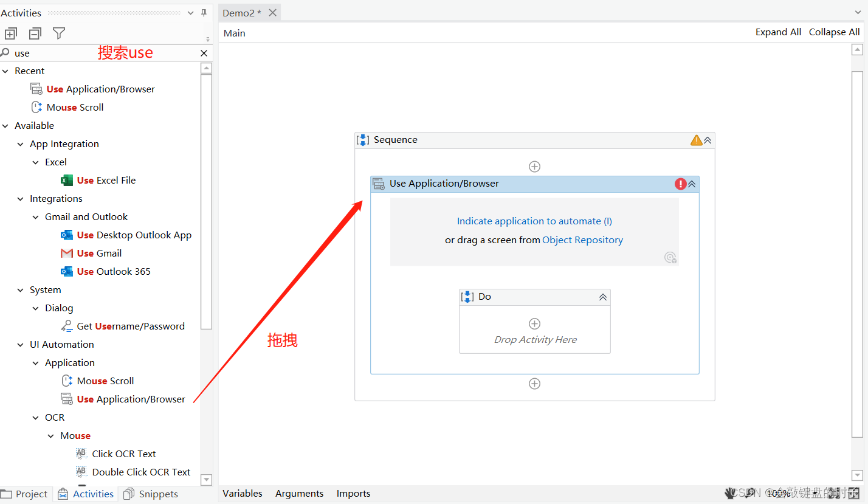
Task: Click Use Application/Browser icon under Recent
Action: (36, 89)
